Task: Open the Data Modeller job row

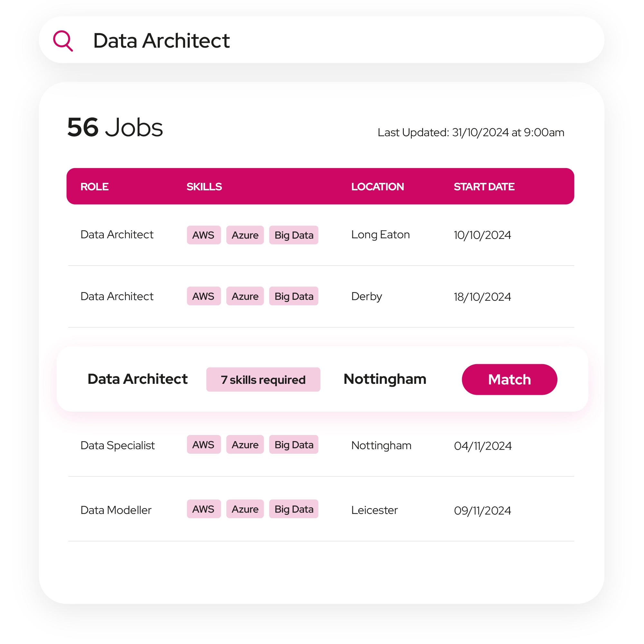Action: [116, 510]
